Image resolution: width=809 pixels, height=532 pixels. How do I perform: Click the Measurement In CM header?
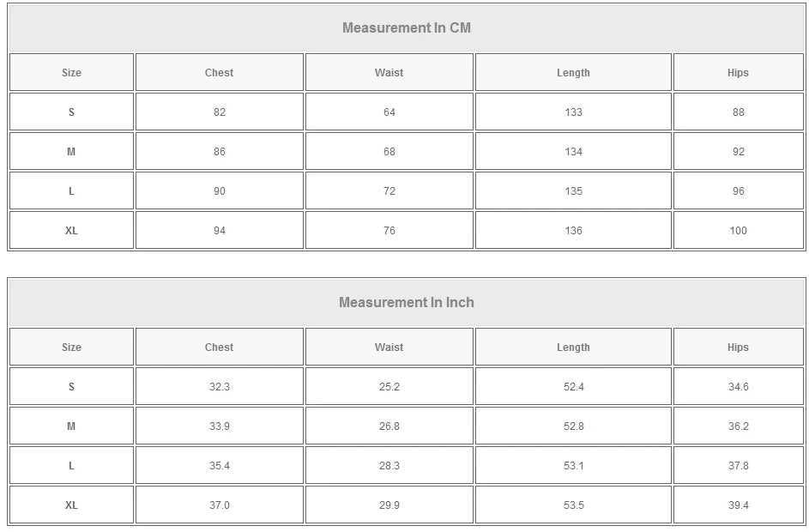pyautogui.click(x=407, y=27)
